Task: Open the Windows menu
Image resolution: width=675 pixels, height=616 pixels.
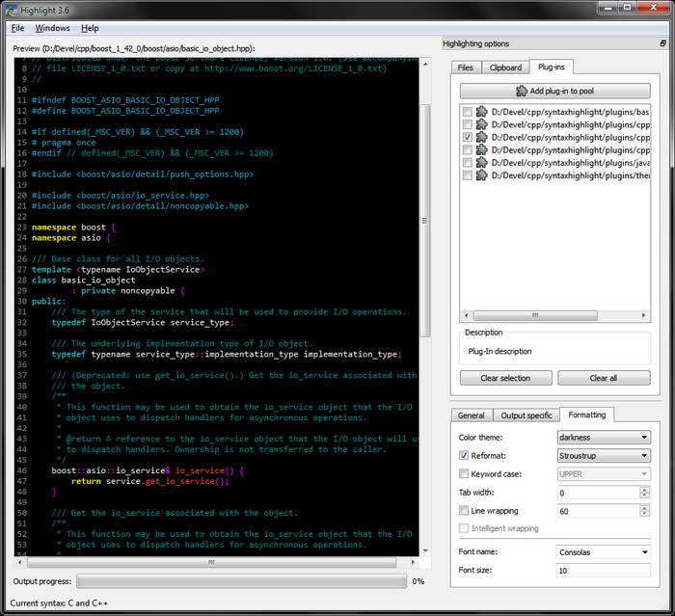Action: coord(52,28)
